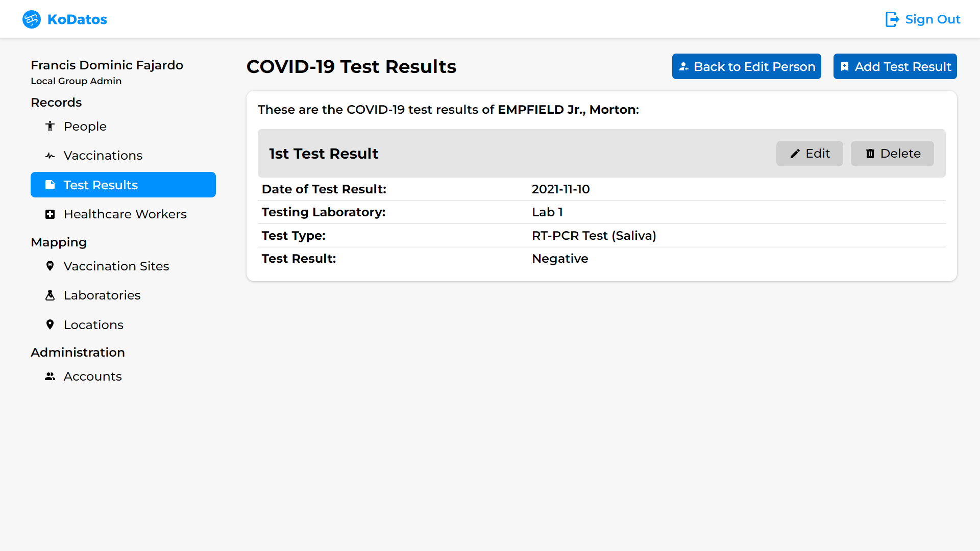Screen dimensions: 980x551
Task: Click the pencil icon on Edit button
Action: coord(795,154)
